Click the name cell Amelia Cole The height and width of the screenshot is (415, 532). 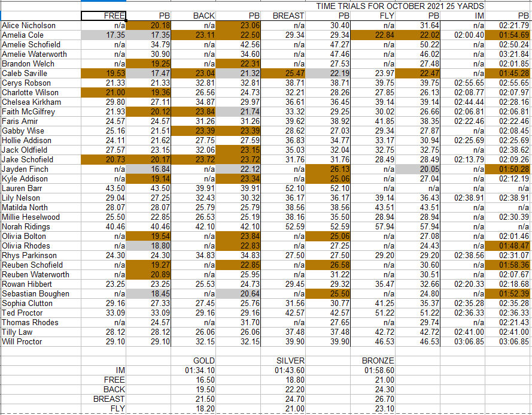[x=41, y=35]
